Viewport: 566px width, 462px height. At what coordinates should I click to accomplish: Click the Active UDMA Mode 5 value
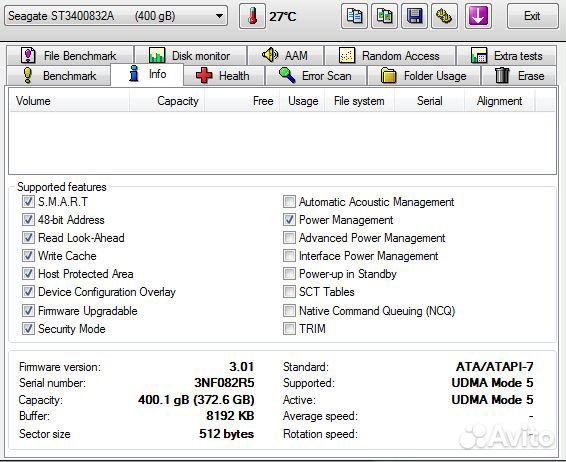tap(492, 400)
